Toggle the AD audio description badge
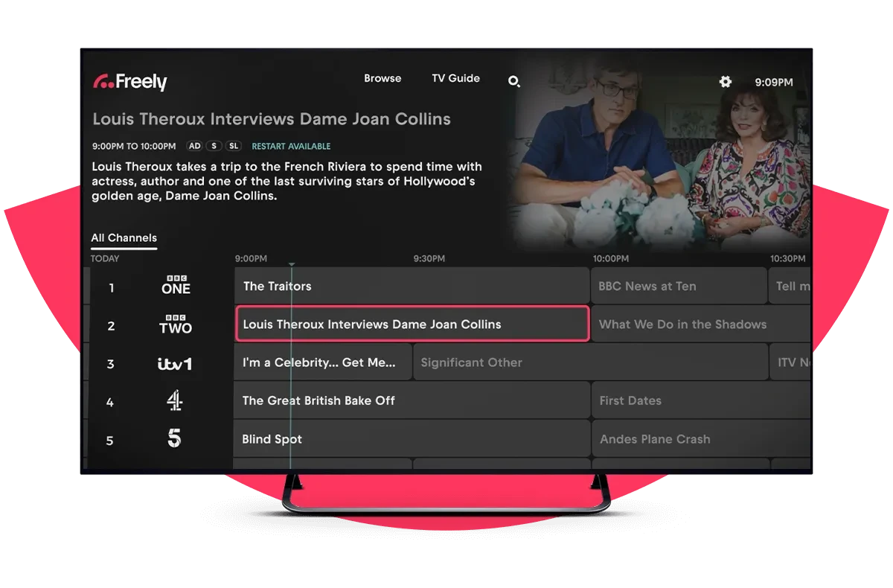 point(195,146)
